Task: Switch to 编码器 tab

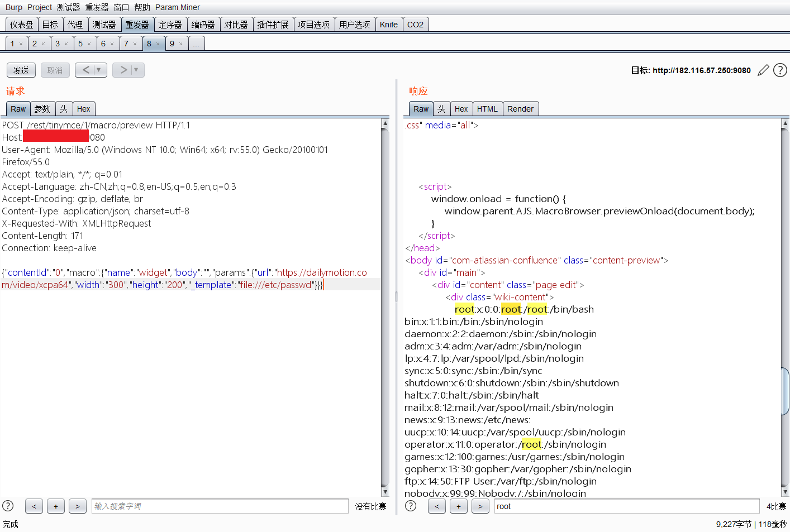Action: (x=203, y=25)
